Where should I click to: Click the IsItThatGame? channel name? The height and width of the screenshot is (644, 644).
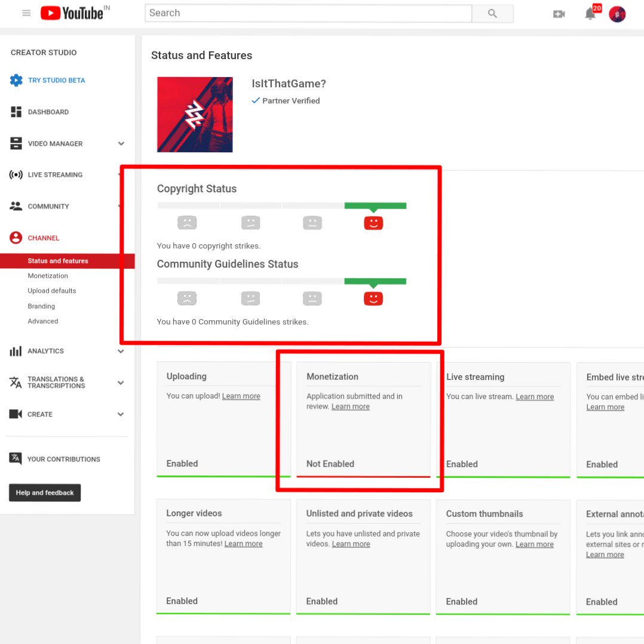pyautogui.click(x=289, y=84)
